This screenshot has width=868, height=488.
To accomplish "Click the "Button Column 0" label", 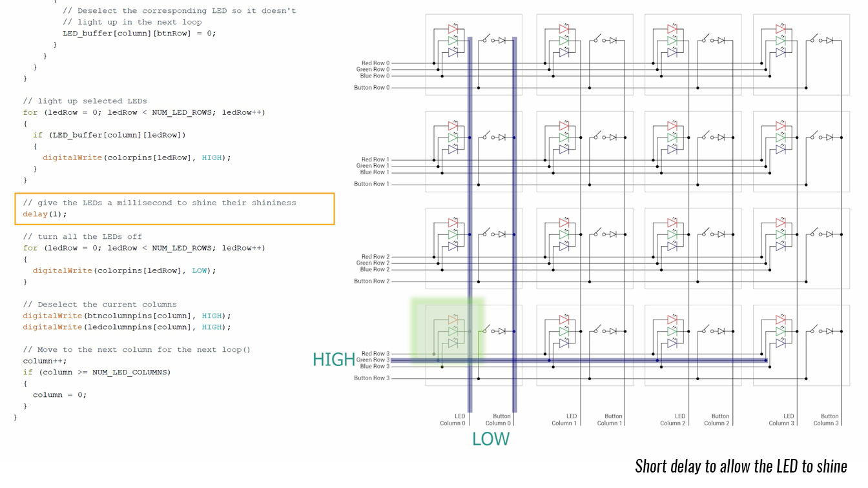I will coord(499,420).
